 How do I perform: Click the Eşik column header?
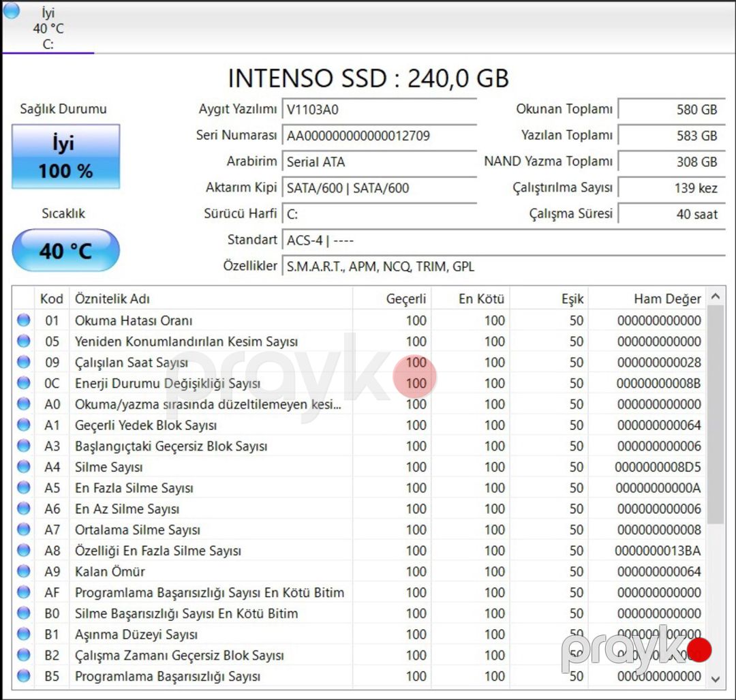(549, 299)
